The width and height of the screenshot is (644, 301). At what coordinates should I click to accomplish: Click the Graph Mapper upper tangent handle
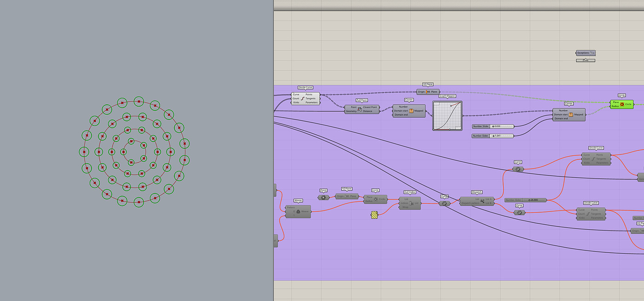(451, 106)
